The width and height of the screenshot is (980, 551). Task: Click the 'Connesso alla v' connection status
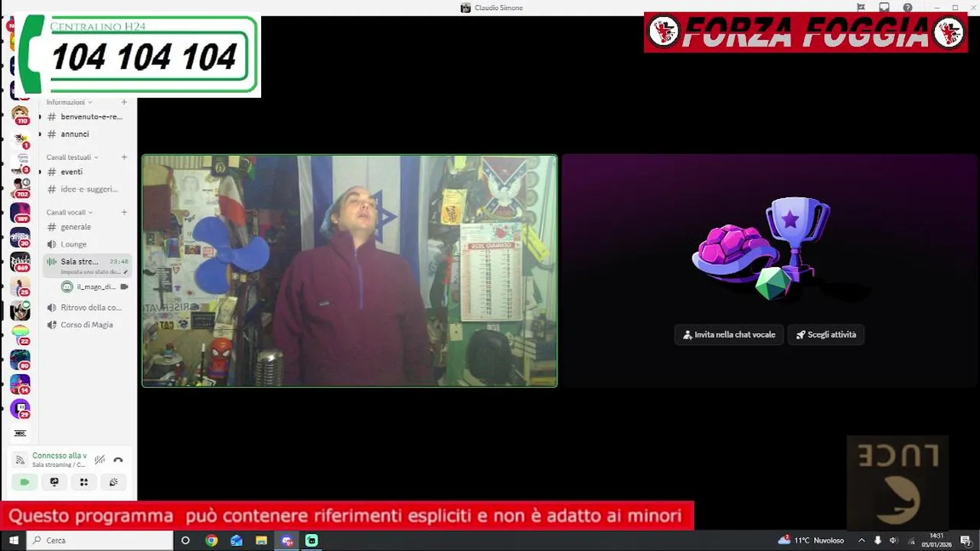59,455
